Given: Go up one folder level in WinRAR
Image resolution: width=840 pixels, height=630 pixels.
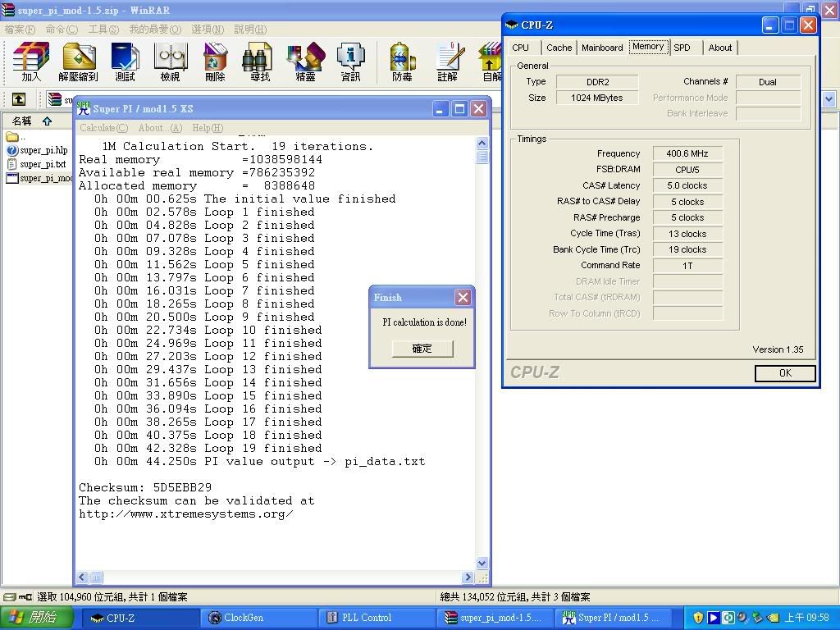Looking at the screenshot, I should coord(19,99).
